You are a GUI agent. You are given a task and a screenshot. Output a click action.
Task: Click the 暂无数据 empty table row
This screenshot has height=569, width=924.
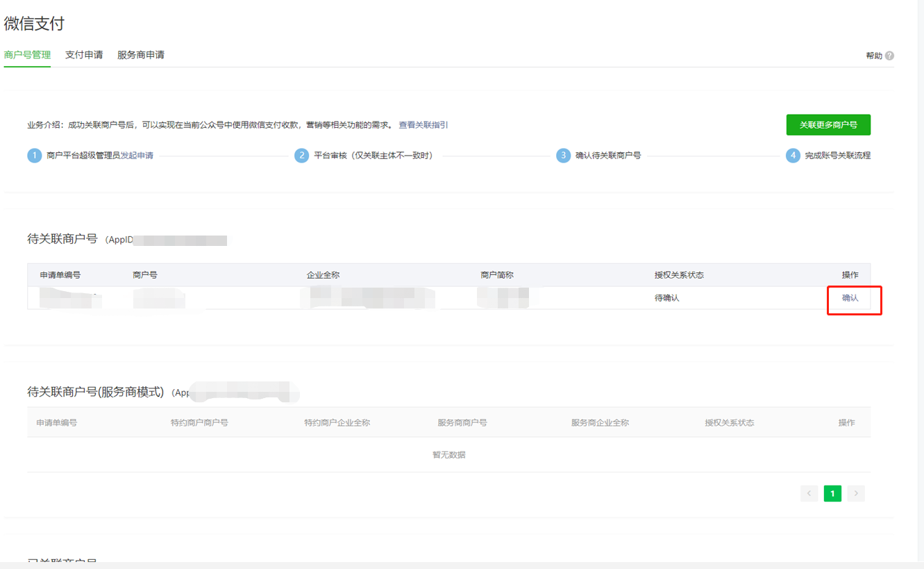pyautogui.click(x=448, y=455)
